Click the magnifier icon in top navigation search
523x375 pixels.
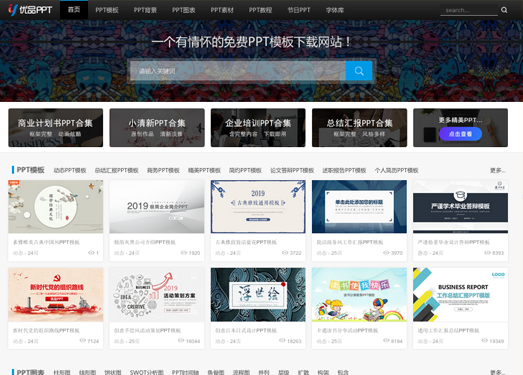coord(504,10)
